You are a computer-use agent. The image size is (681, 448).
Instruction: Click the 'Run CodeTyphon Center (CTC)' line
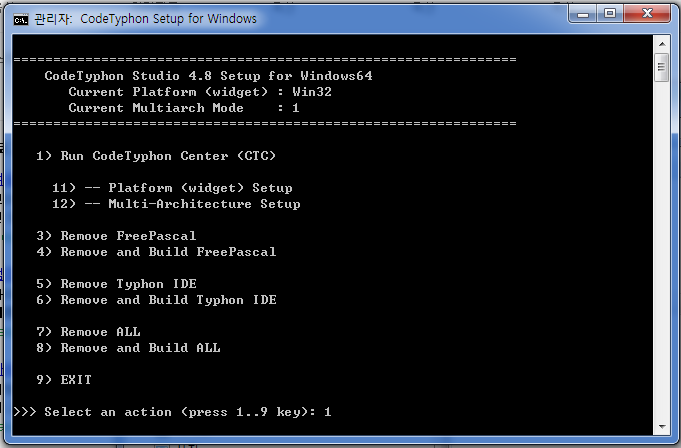pyautogui.click(x=156, y=156)
